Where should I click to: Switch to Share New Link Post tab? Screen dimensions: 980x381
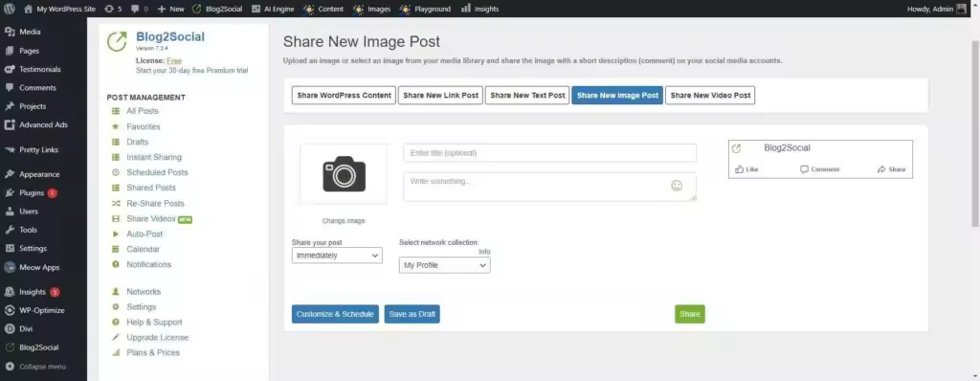(x=440, y=95)
